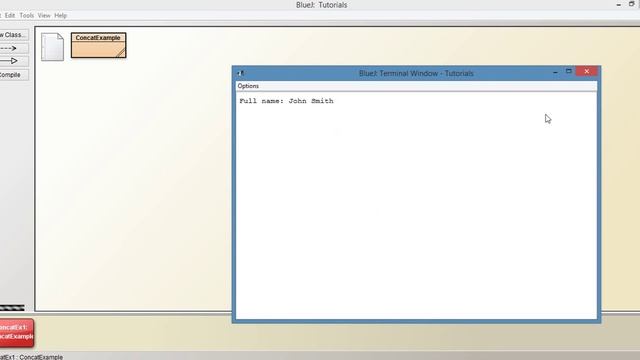The image size is (640, 360).
Task: Select the red concatEx1 object on bench
Action: (17, 332)
